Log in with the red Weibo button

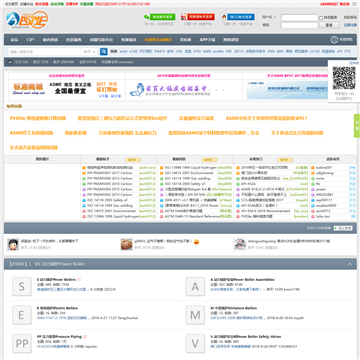[x=198, y=17]
